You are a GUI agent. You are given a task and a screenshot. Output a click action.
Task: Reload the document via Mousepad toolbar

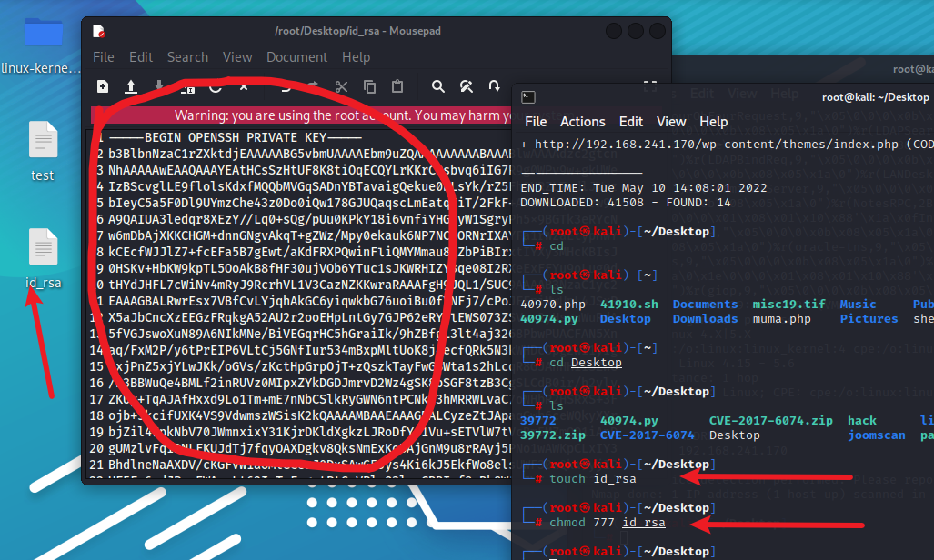point(216,87)
